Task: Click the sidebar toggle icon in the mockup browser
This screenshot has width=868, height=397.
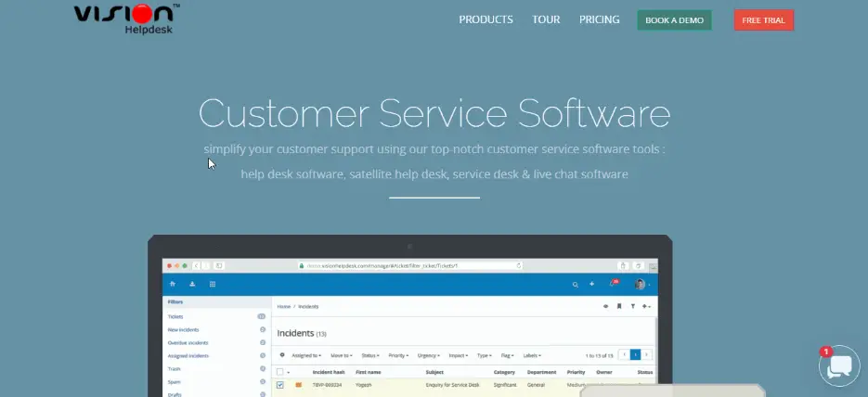Action: click(x=219, y=266)
